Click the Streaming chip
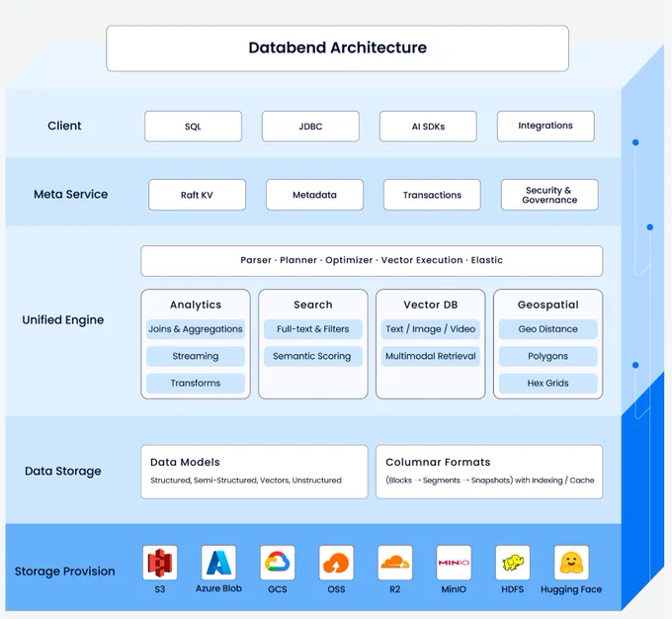The width and height of the screenshot is (672, 619). click(196, 356)
